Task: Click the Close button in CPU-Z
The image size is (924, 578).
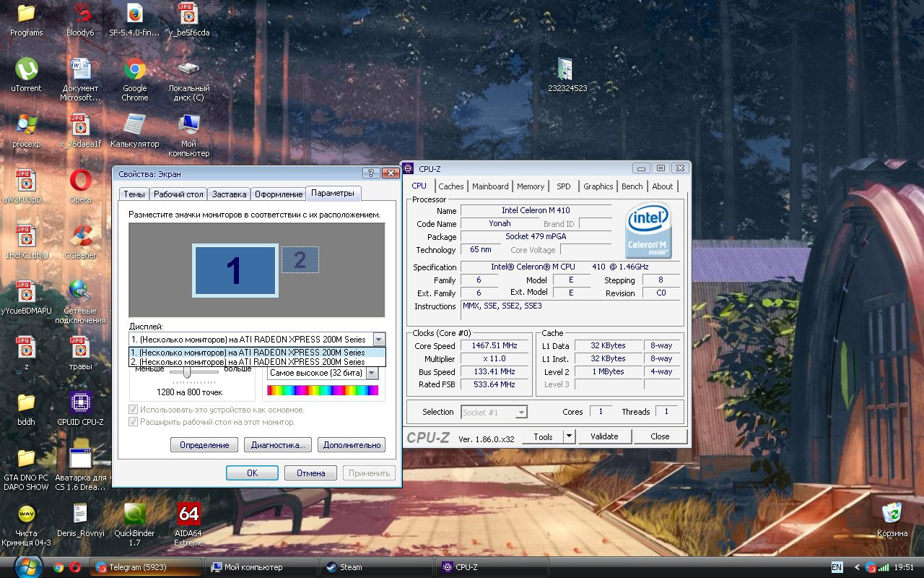Action: tap(660, 436)
